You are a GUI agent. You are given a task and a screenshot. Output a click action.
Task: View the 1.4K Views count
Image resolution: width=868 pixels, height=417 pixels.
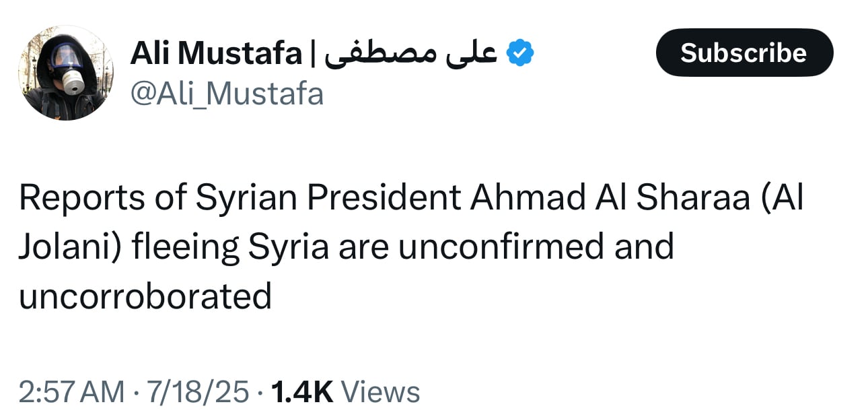coord(345,392)
